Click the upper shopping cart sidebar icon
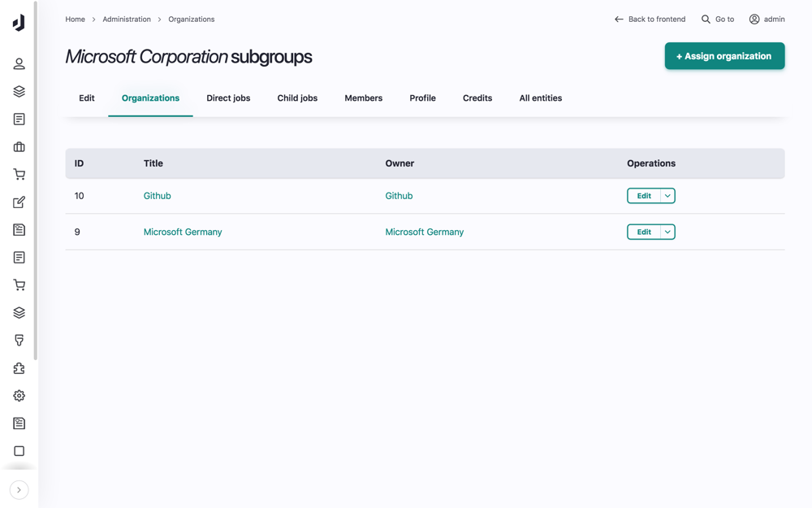This screenshot has height=508, width=812. [x=19, y=175]
